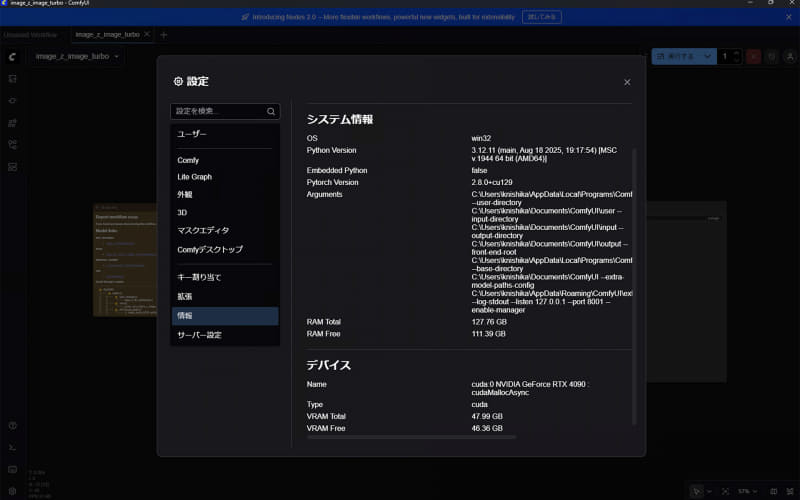
Task: Click the search magnifier icon in settings
Action: (271, 111)
